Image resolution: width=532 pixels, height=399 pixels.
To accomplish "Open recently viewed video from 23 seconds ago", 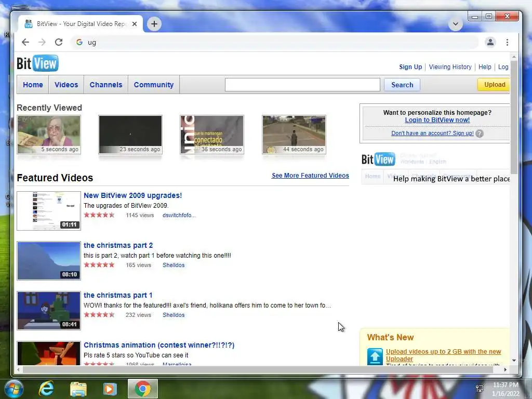I will [x=130, y=135].
